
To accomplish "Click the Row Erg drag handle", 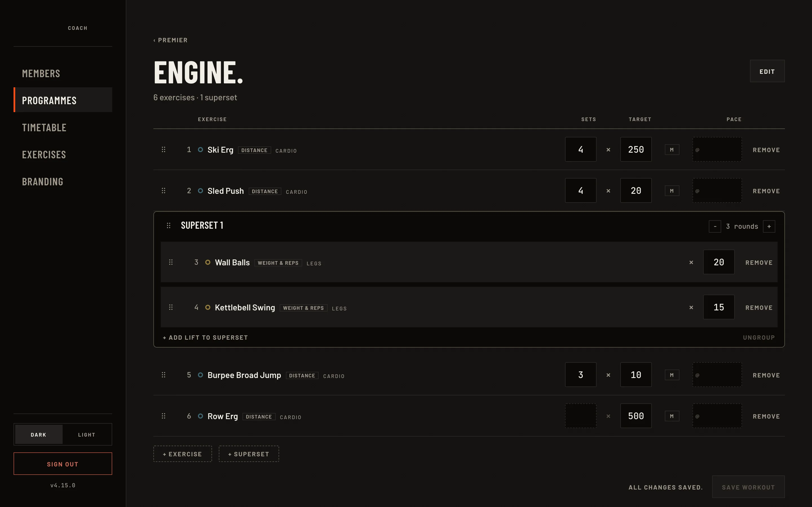I will click(164, 416).
